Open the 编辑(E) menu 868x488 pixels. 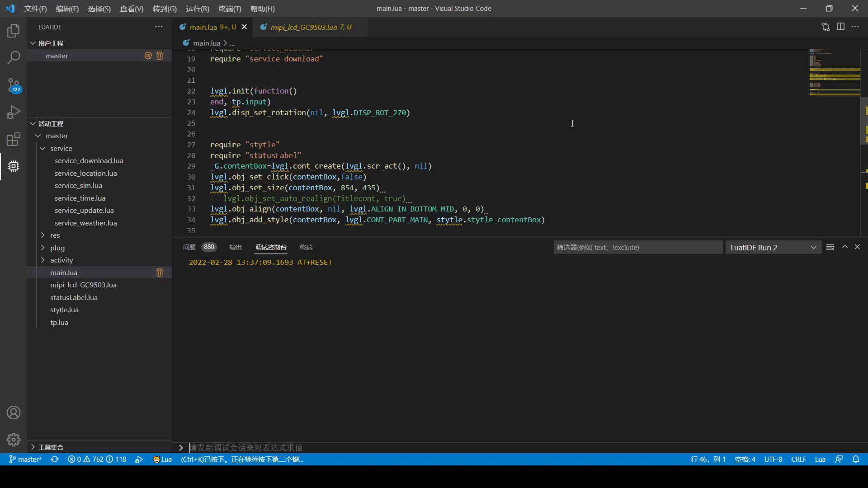(x=67, y=9)
